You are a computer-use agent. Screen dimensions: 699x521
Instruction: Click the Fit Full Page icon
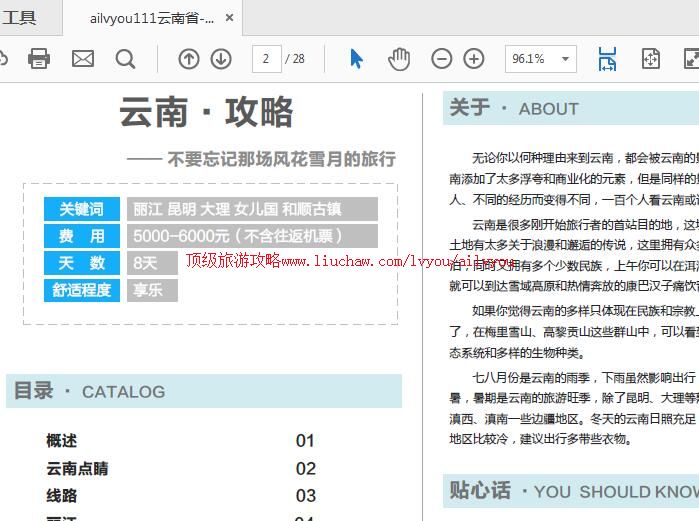coord(650,59)
